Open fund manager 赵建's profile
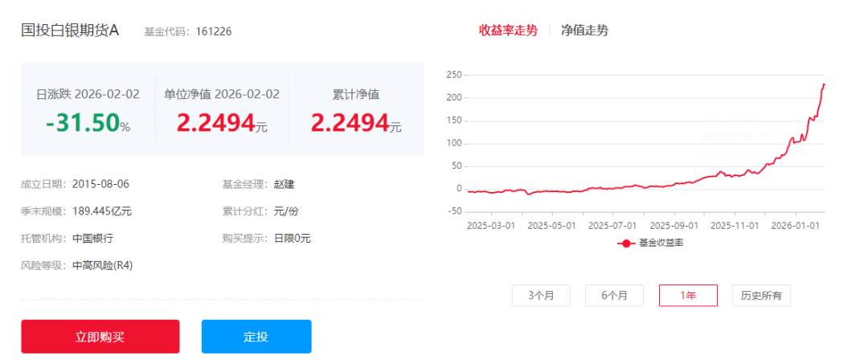The height and width of the screenshot is (360, 868). coord(284,184)
